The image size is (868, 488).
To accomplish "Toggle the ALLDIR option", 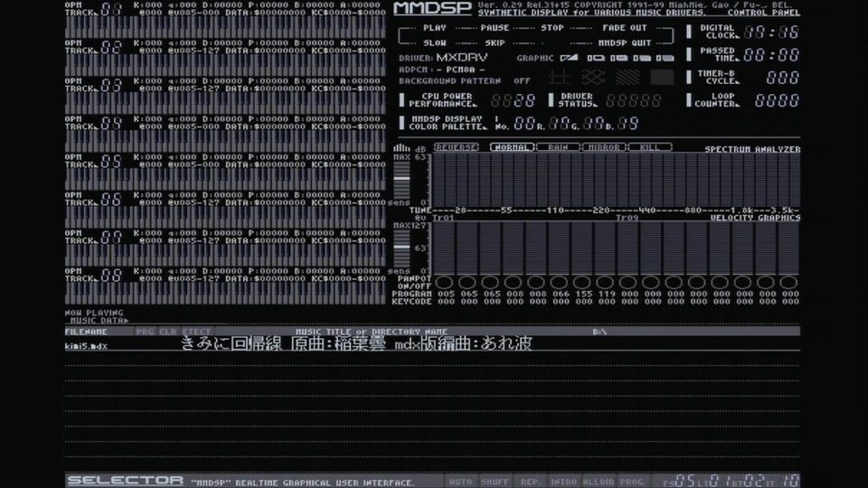I will (x=599, y=482).
